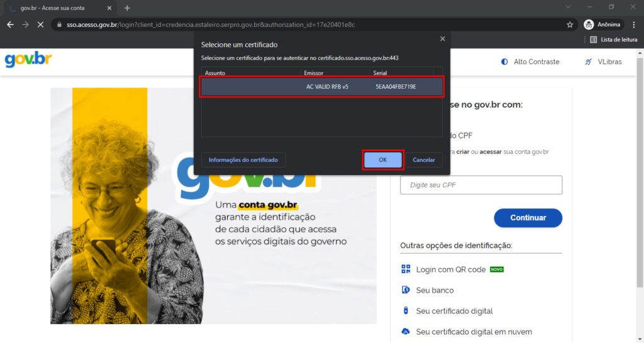
Task: Click the Outras opções de identificação heading
Action: tap(456, 245)
